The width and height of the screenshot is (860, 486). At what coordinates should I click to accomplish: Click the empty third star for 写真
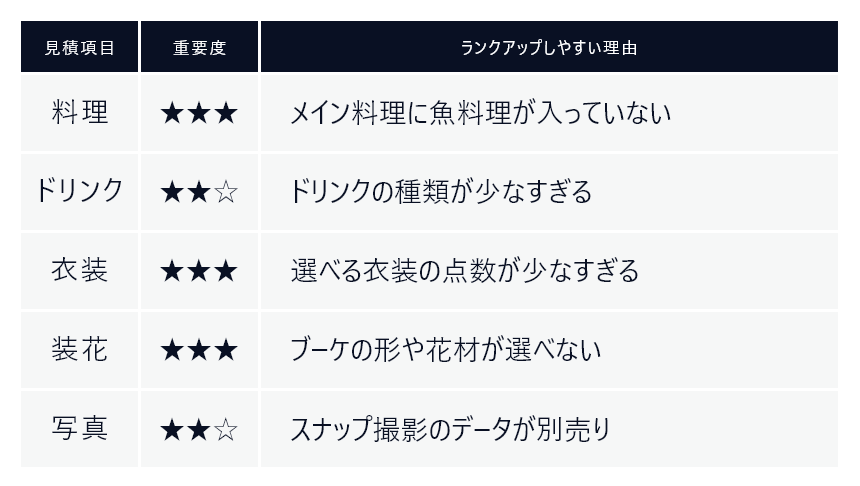[226, 430]
